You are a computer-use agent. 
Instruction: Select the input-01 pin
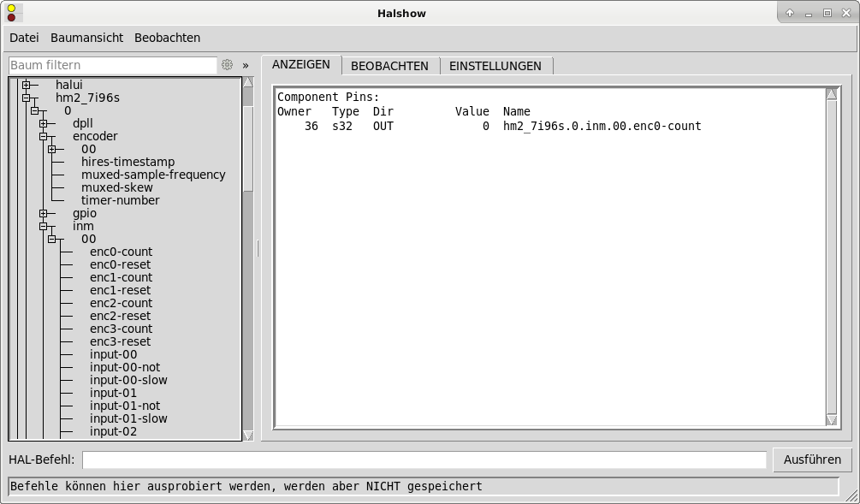(x=114, y=393)
